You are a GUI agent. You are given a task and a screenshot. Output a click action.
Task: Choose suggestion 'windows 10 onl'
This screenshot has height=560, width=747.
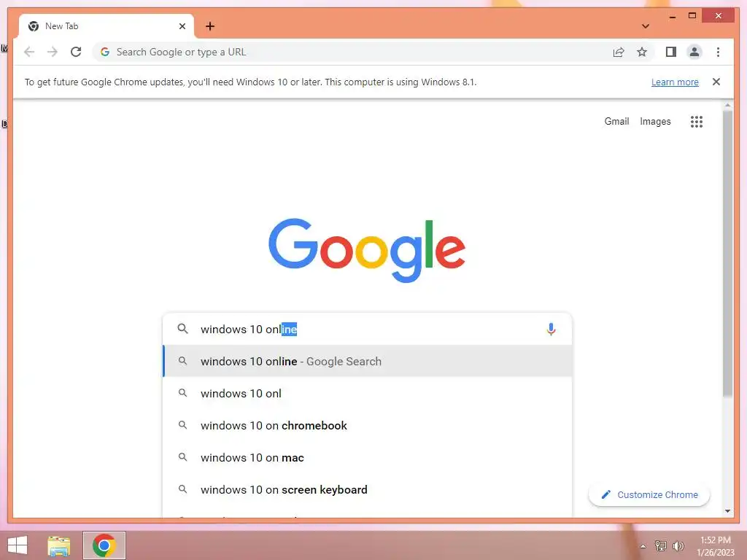[x=368, y=393]
